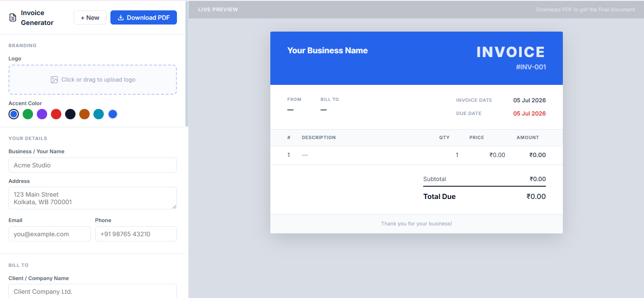
Task: Click the "PRICE" column header
Action: pyautogui.click(x=477, y=138)
